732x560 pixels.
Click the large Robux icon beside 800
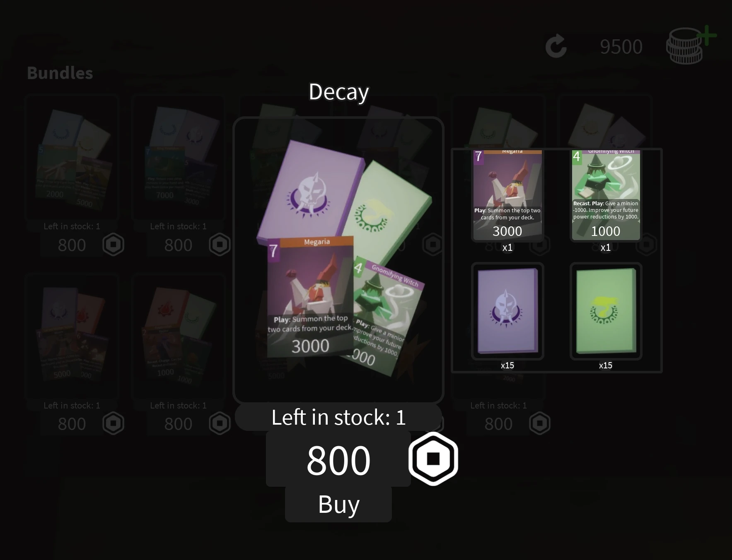pyautogui.click(x=433, y=459)
